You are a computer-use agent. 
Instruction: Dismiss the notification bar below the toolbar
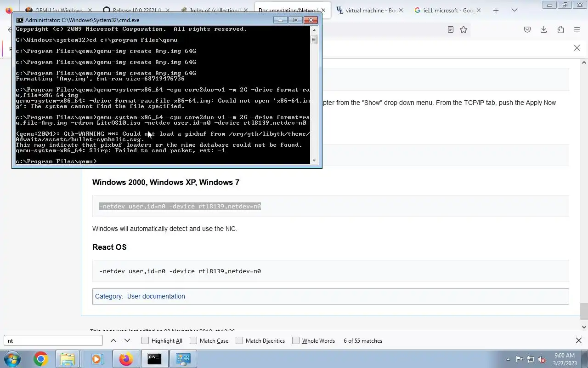pyautogui.click(x=577, y=48)
